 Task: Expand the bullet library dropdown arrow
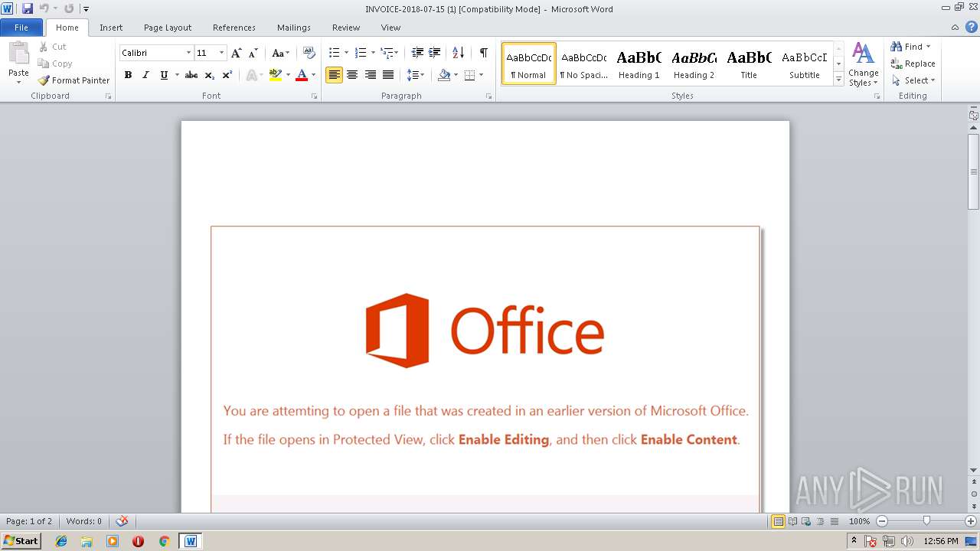pos(346,53)
